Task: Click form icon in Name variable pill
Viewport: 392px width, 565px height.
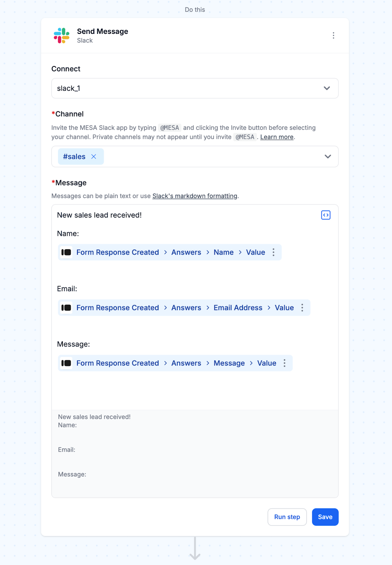Action: click(66, 252)
